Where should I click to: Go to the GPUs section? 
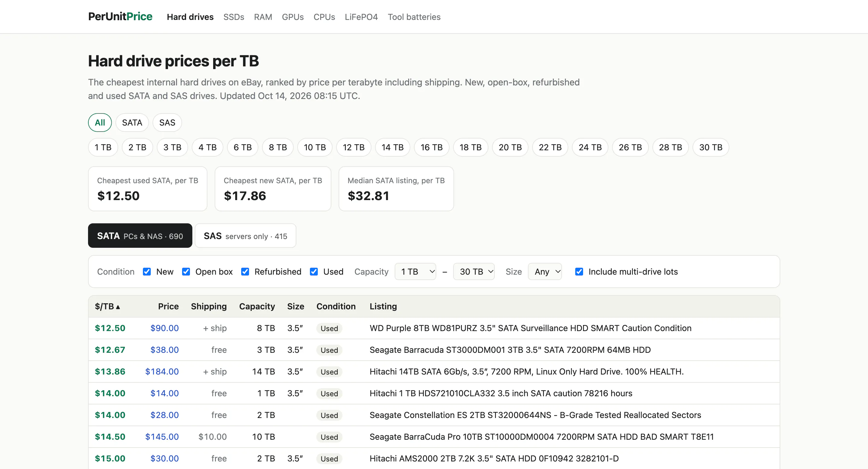292,17
